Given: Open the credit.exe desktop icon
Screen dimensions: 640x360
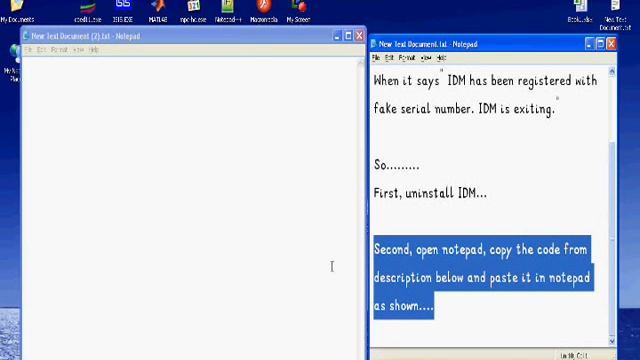Looking at the screenshot, I should (x=88, y=11).
